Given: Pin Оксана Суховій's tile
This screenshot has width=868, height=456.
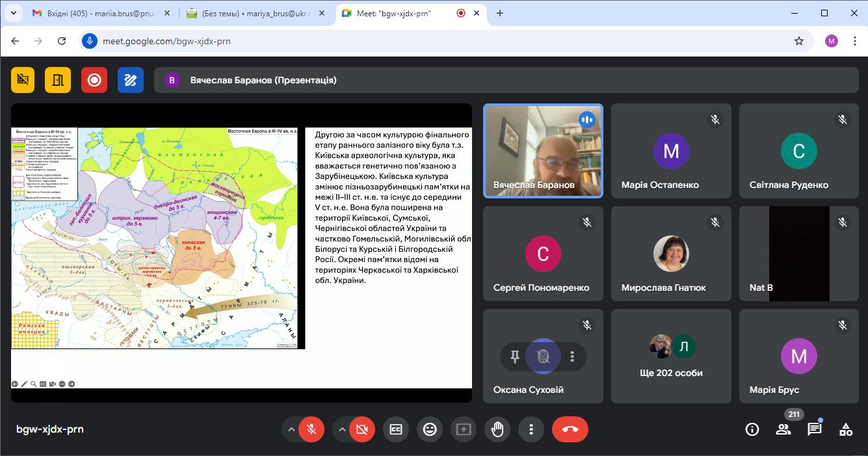Looking at the screenshot, I should coord(515,356).
